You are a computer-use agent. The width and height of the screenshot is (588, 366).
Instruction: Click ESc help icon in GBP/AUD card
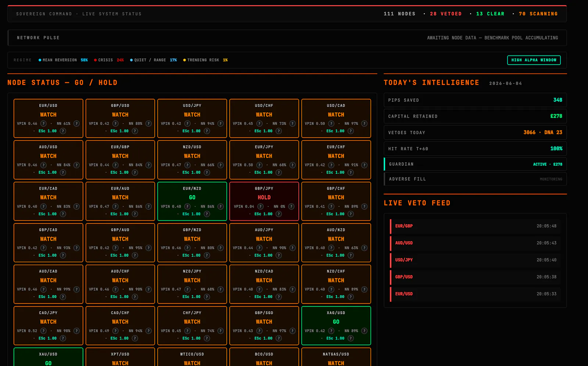tap(135, 255)
